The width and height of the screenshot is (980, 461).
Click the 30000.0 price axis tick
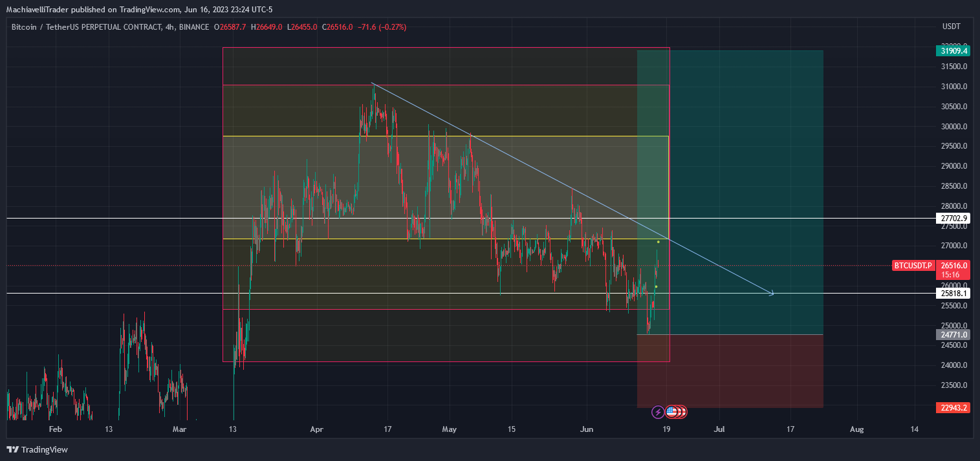click(x=954, y=127)
